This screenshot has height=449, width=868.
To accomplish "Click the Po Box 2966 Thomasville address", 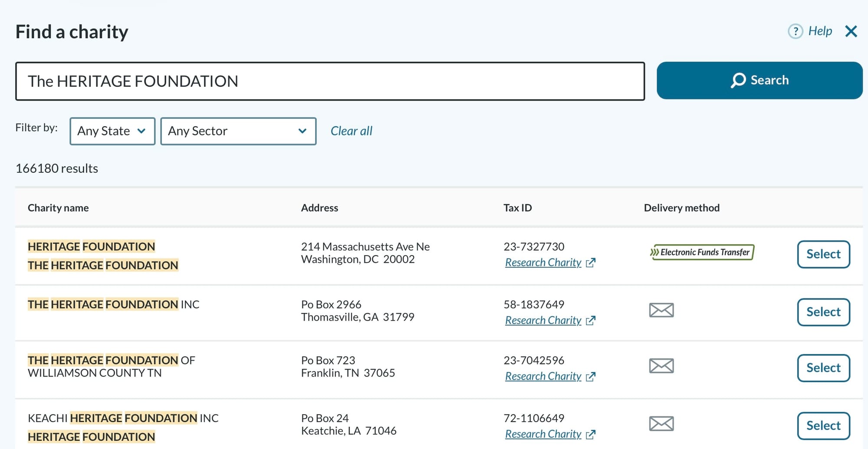I will tap(358, 311).
